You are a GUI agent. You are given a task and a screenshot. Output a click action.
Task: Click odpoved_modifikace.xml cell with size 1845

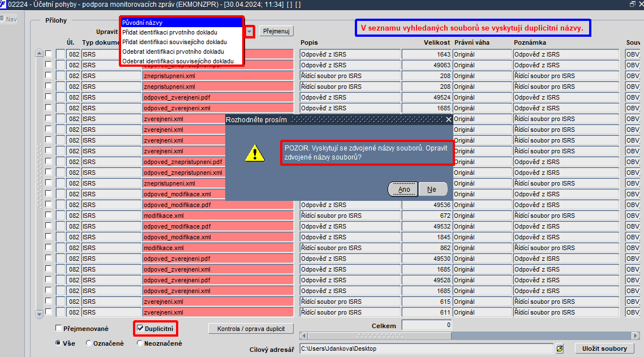tap(218, 237)
